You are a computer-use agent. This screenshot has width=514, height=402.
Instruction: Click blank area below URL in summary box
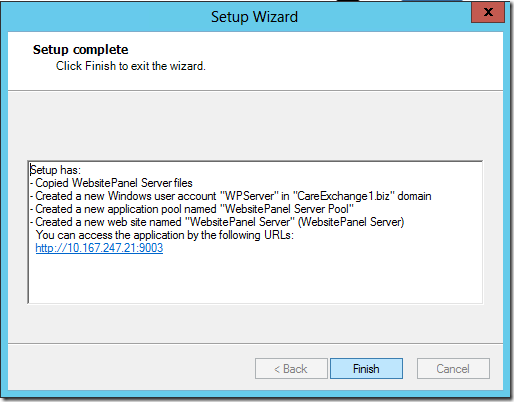point(255,278)
